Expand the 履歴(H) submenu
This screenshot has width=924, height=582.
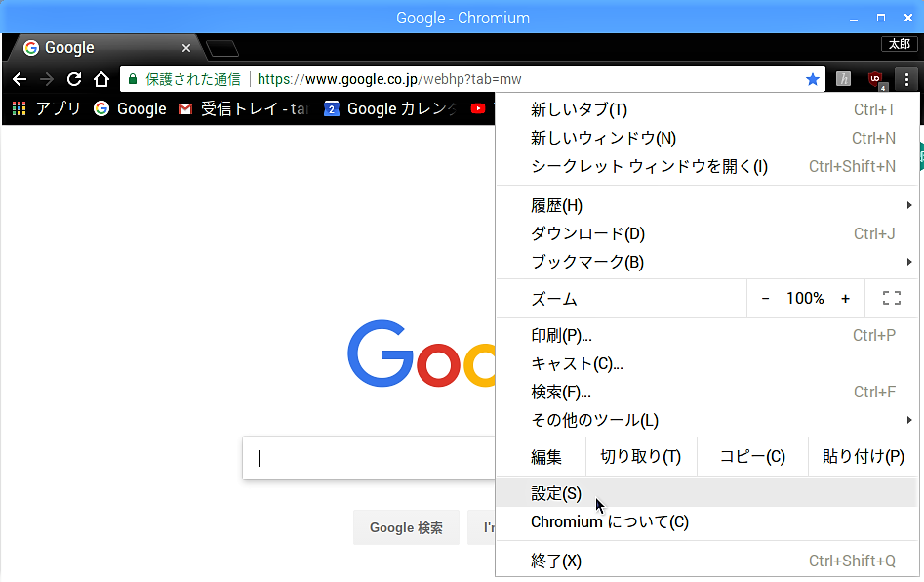707,205
